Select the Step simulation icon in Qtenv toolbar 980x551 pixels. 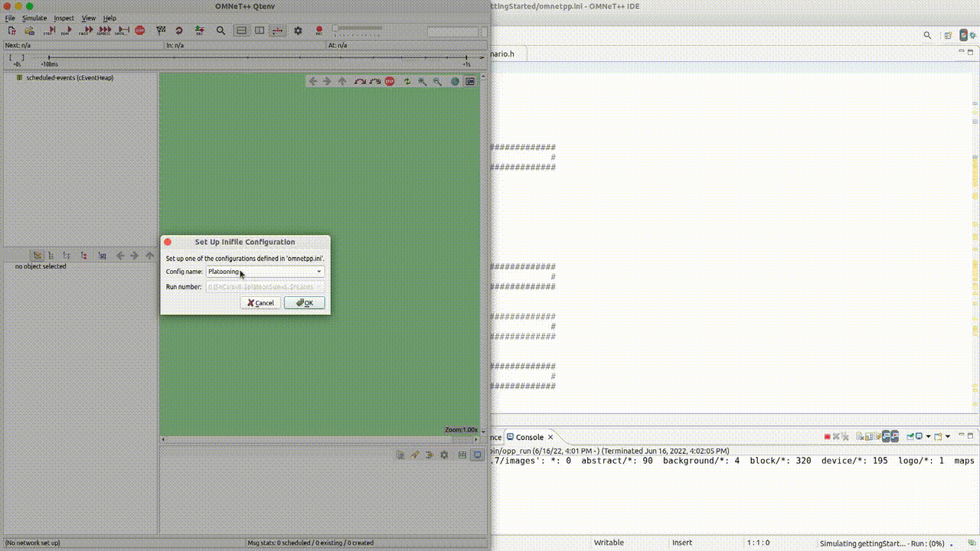point(51,31)
